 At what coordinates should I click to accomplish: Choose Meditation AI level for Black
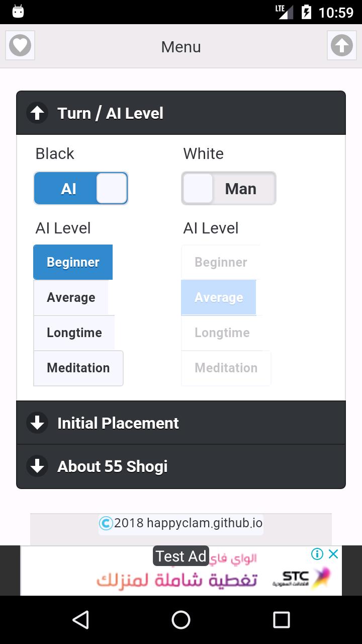point(78,368)
